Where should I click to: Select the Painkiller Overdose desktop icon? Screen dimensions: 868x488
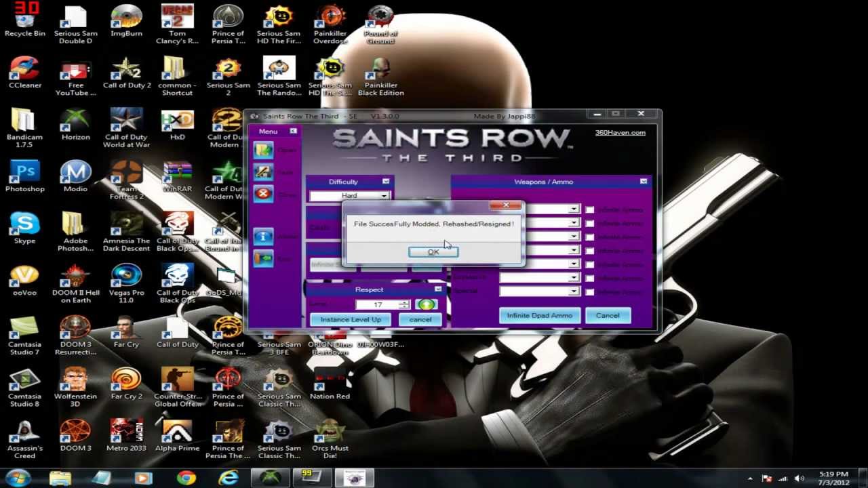point(330,25)
